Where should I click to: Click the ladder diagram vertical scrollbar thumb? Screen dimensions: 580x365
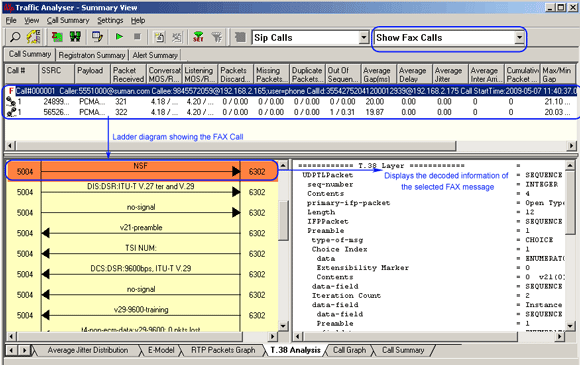[x=283, y=221]
